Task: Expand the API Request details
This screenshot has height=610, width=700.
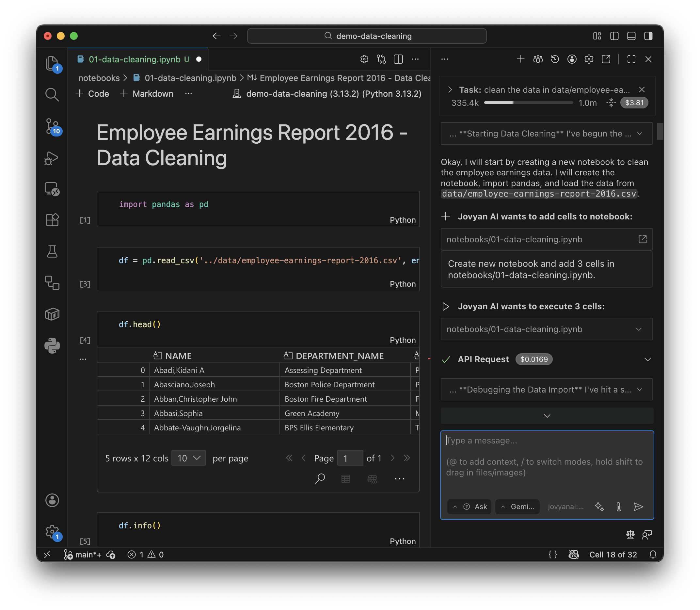Action: 647,360
